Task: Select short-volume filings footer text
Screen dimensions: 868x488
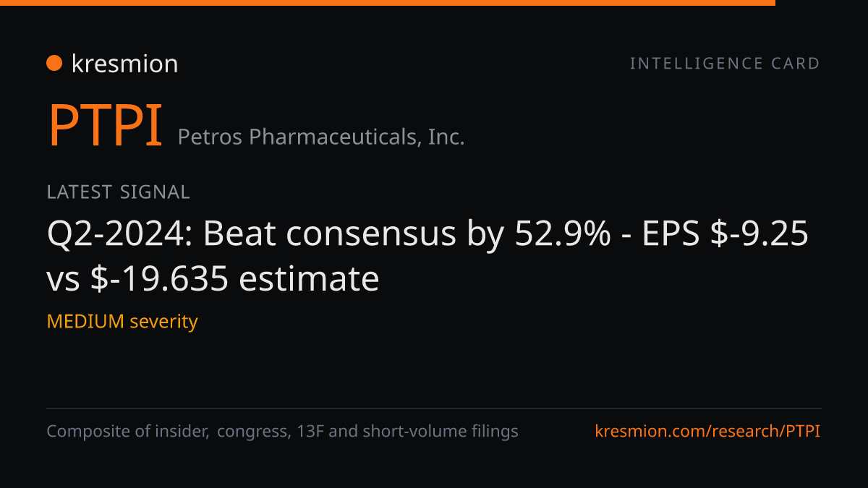Action: tap(440, 432)
